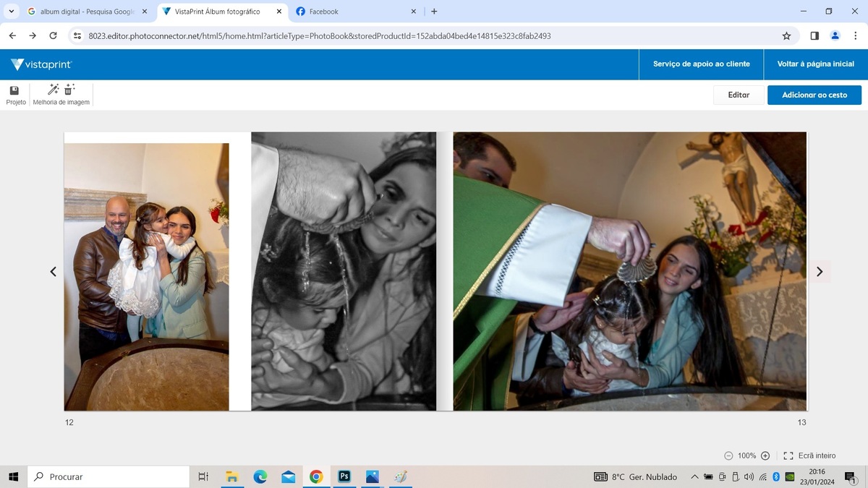
Task: Zoom in with the plus magnifier
Action: coord(765,455)
